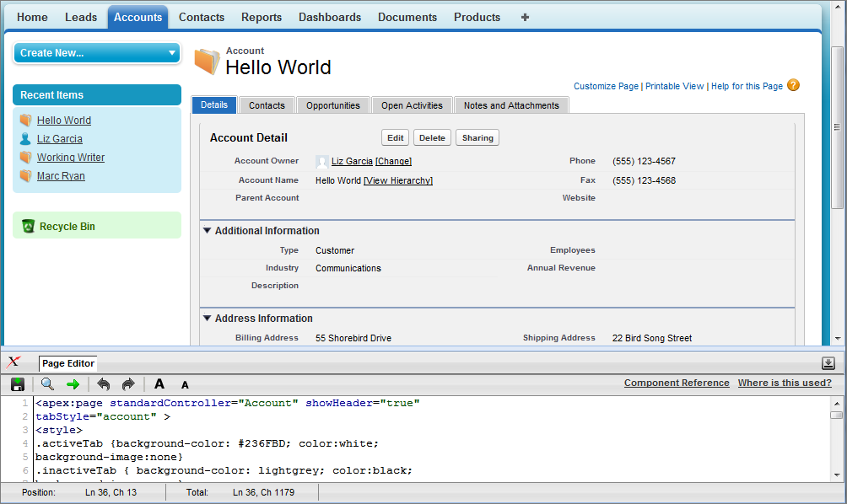The image size is (847, 504).
Task: Open the Create New... dropdown
Action: click(x=96, y=52)
